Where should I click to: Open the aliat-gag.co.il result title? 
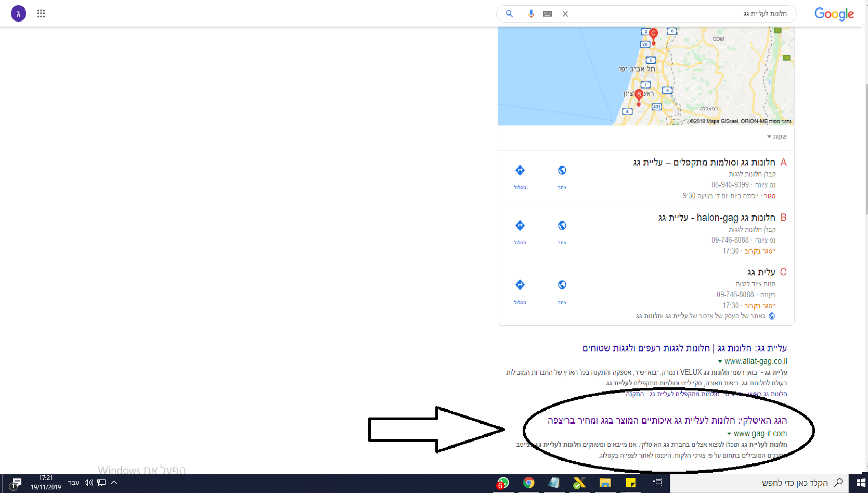[684, 348]
